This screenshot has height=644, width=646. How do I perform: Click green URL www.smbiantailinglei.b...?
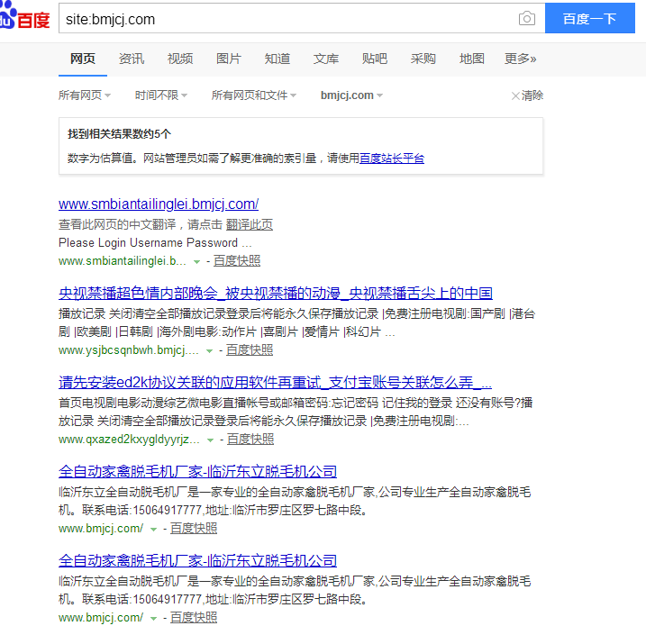click(123, 261)
